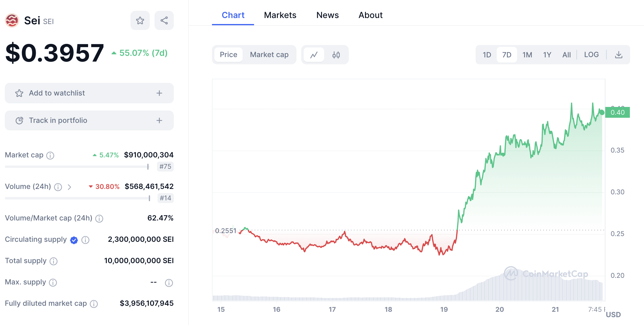Open the Markets tab
The image size is (644, 325).
[x=280, y=15]
